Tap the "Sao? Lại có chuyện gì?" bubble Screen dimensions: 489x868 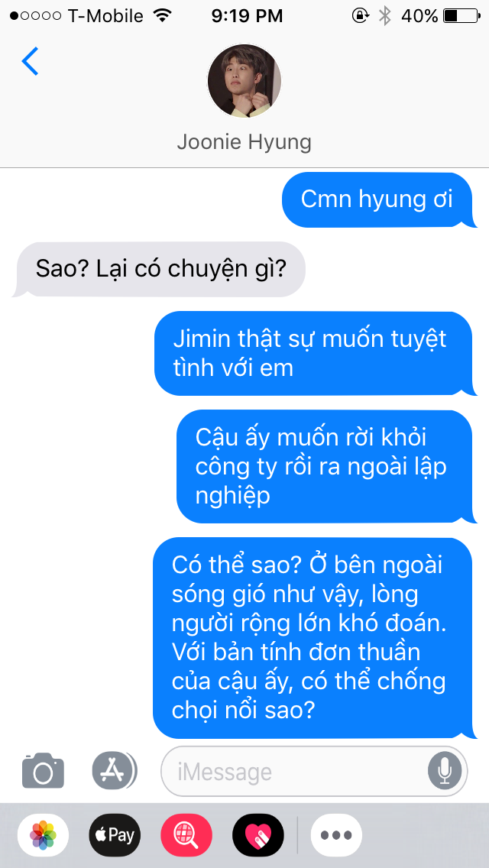click(159, 270)
